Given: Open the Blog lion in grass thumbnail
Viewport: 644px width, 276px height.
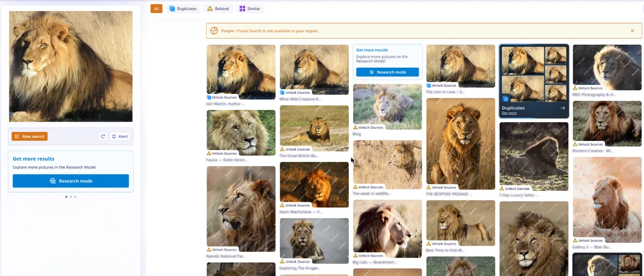Looking at the screenshot, I should point(387,107).
